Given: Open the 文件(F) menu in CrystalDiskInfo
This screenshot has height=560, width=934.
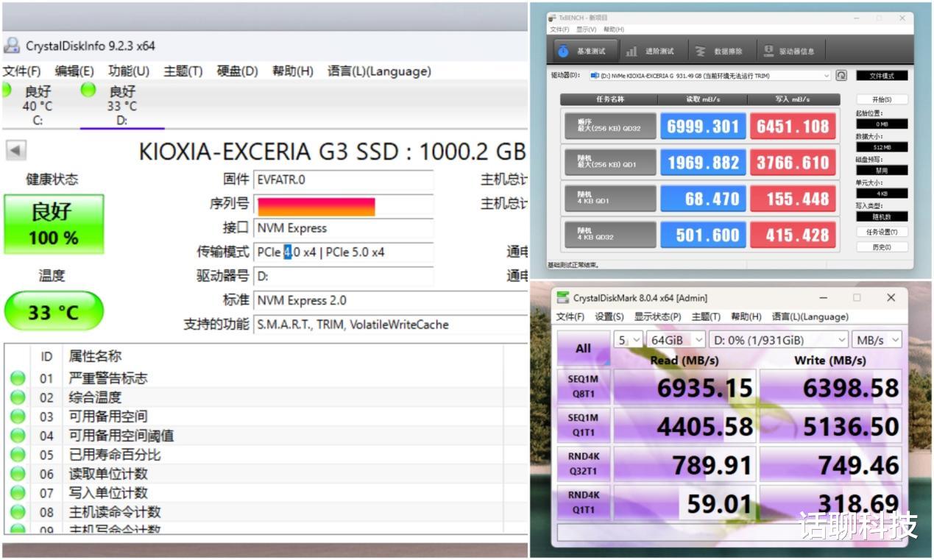Looking at the screenshot, I should (21, 71).
